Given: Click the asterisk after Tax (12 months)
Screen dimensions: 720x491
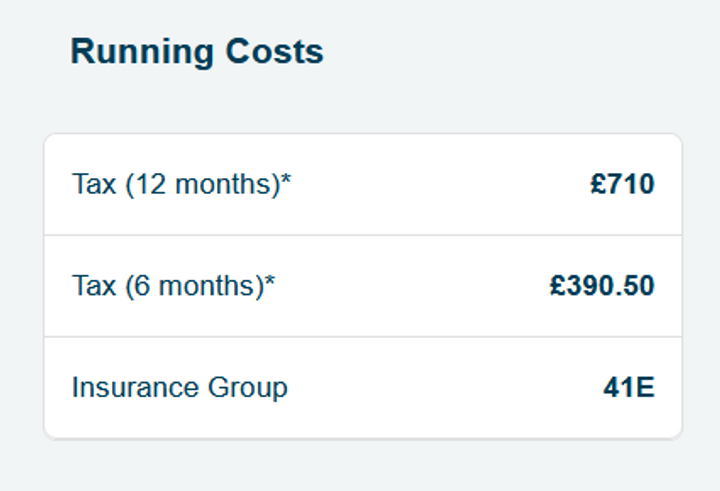Looking at the screenshot, I should (x=286, y=179).
